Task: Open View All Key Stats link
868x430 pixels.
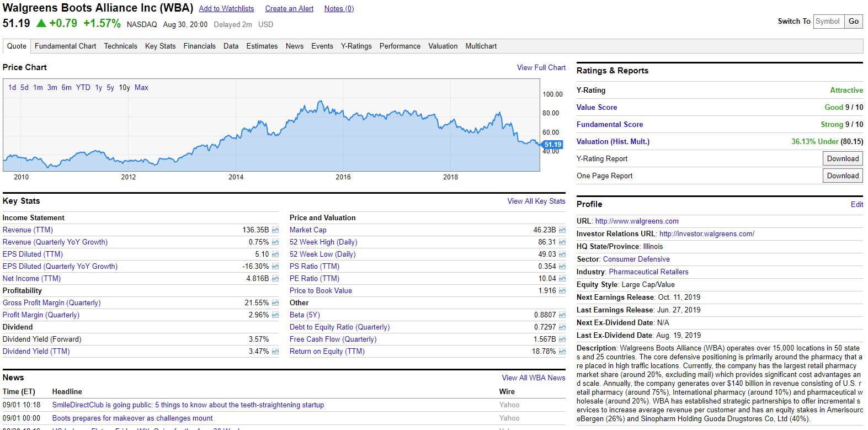Action: [x=536, y=201]
